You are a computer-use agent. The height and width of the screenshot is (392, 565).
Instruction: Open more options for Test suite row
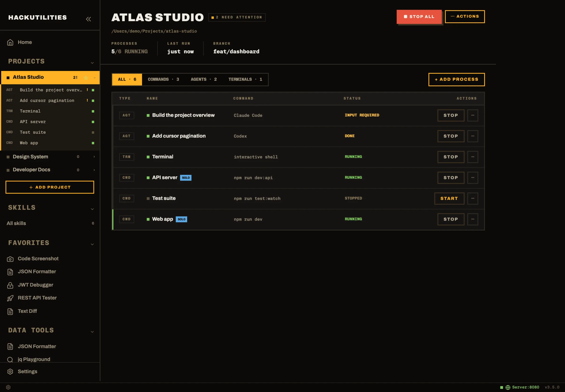pyautogui.click(x=472, y=198)
